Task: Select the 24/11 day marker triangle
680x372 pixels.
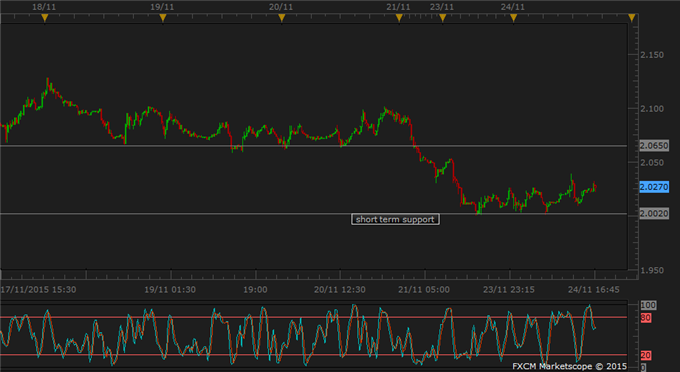Action: 514,18
